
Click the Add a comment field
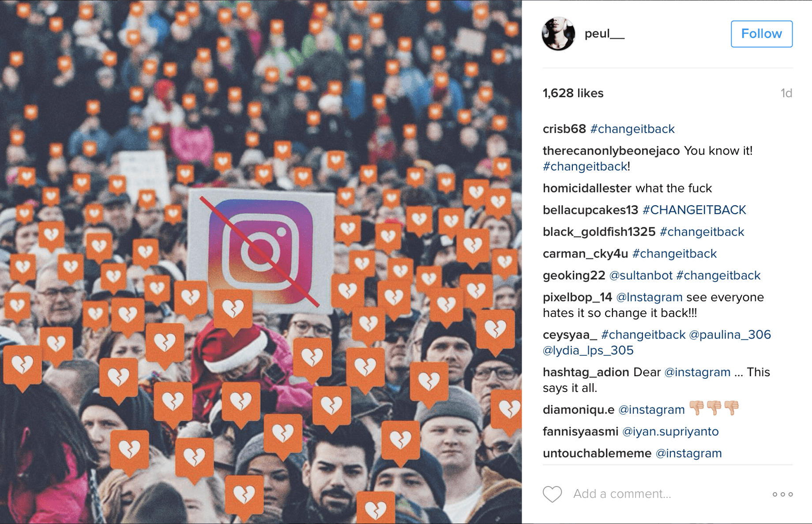coord(622,494)
